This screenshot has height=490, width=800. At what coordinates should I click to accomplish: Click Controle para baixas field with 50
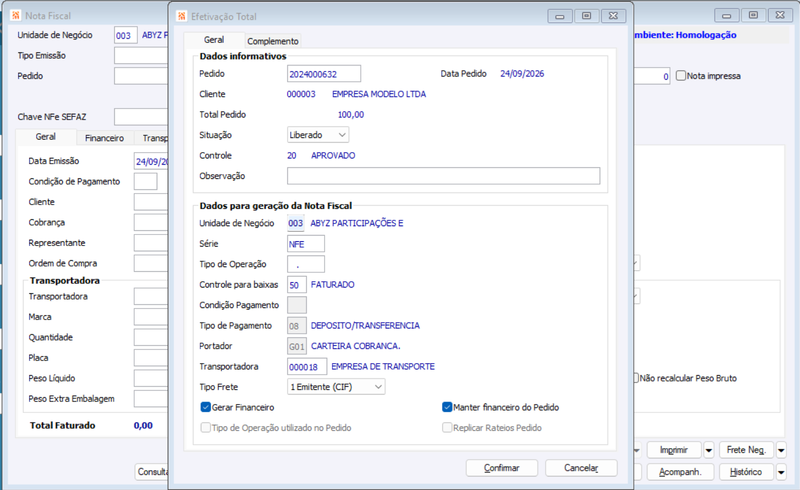coord(296,285)
